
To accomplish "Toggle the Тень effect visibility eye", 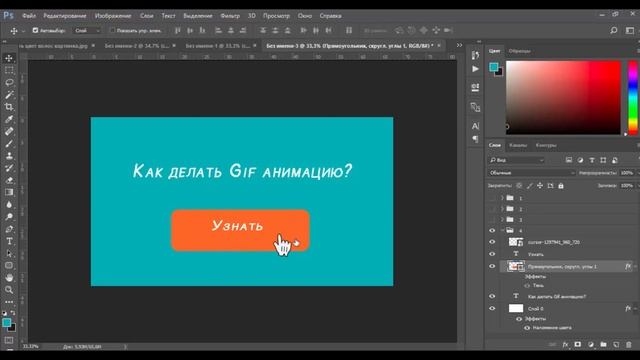I will pyautogui.click(x=527, y=286).
